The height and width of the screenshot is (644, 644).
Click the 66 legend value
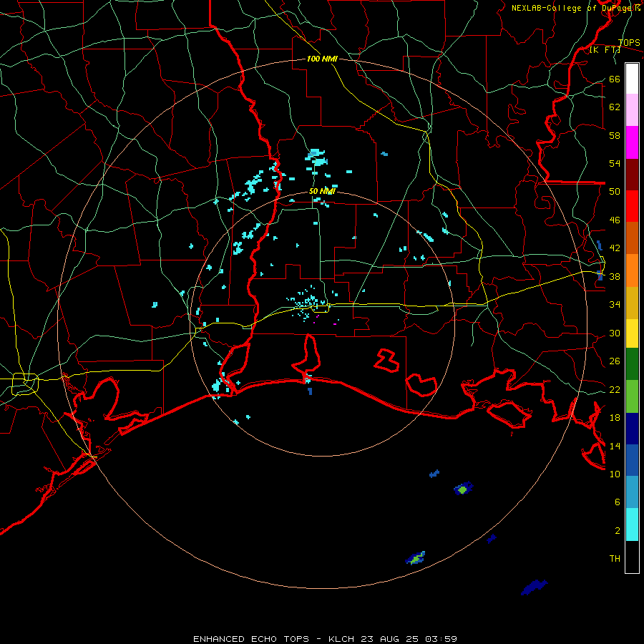pos(615,79)
